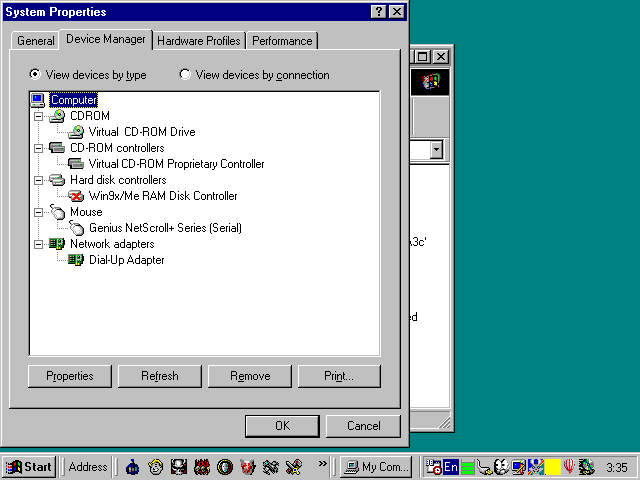Screen dimensions: 640x480
Task: Collapse the CD-ROM controllers node
Action: coord(38,148)
